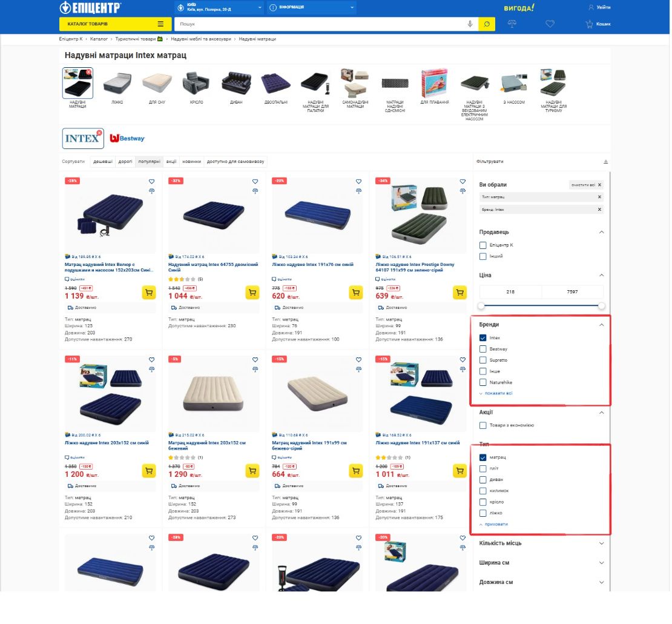This screenshot has height=624, width=672.
Task: Uncheck the матрац type checkbox
Action: coord(483,457)
